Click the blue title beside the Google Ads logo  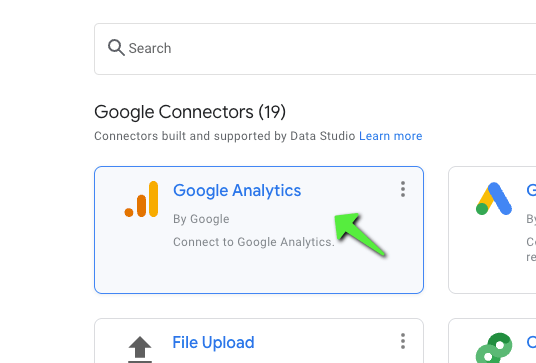pos(531,190)
